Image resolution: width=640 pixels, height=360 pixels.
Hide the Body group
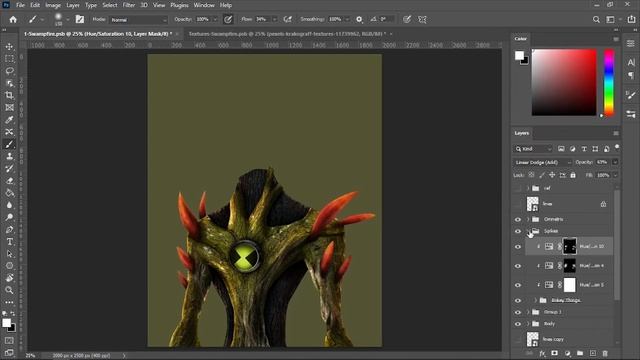click(x=518, y=324)
